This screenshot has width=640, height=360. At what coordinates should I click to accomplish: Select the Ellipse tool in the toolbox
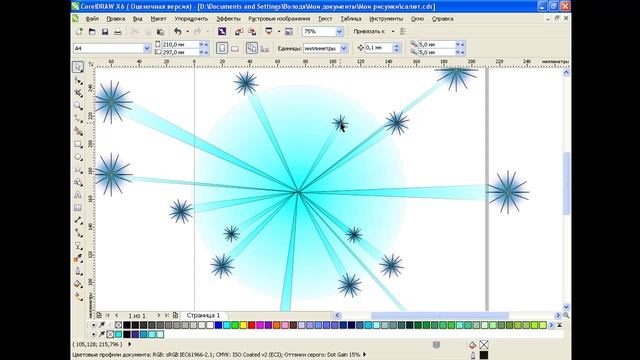click(x=78, y=157)
